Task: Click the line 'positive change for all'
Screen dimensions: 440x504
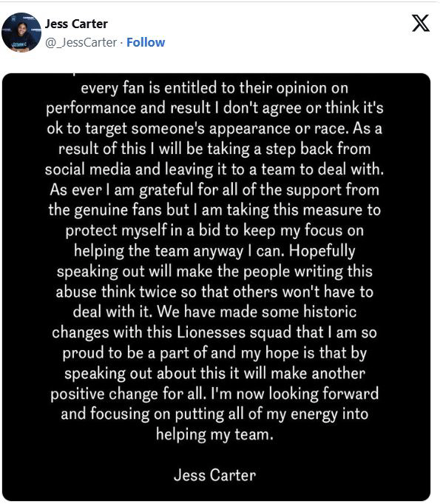Action: tap(214, 394)
